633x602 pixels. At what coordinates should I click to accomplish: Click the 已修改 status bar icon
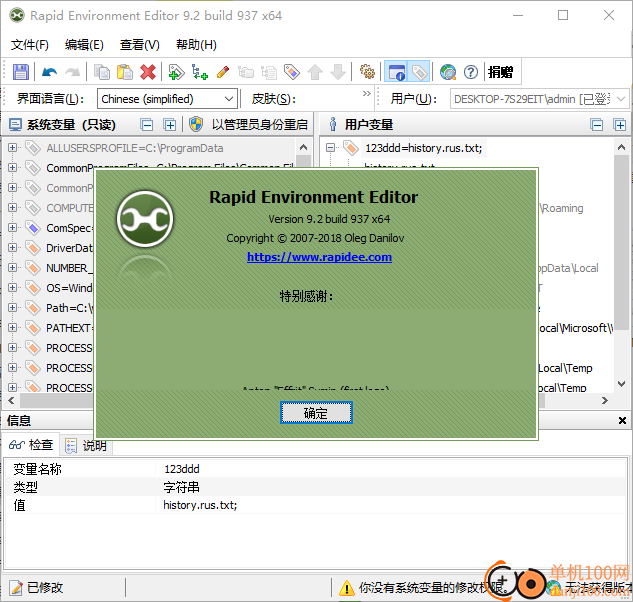coord(16,588)
